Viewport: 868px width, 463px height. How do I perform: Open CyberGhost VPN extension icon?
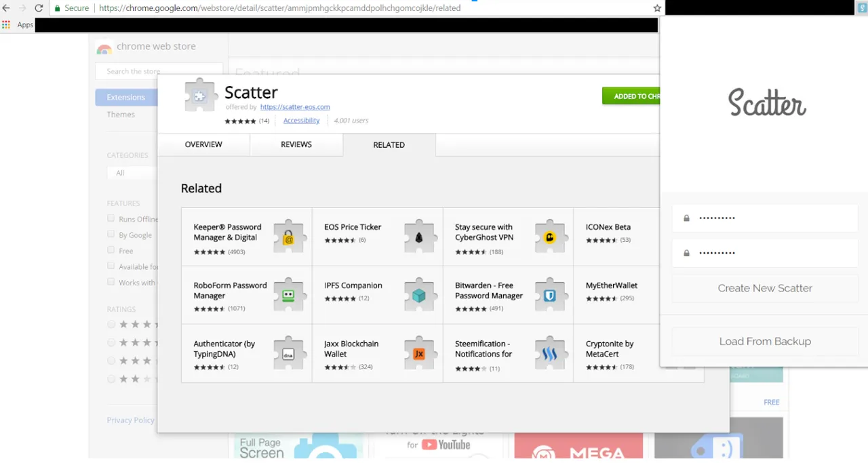pos(550,237)
